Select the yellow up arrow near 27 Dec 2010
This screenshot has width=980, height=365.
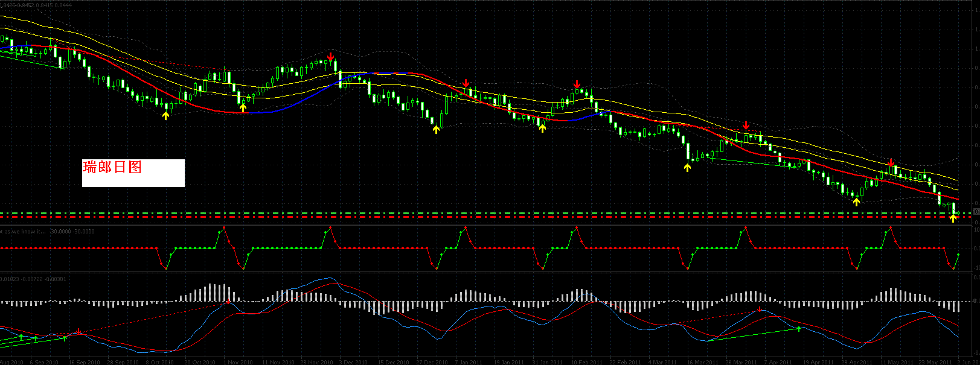click(436, 129)
